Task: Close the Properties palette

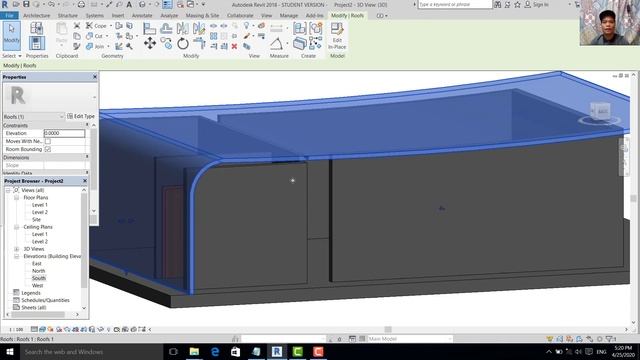Action: click(95, 77)
